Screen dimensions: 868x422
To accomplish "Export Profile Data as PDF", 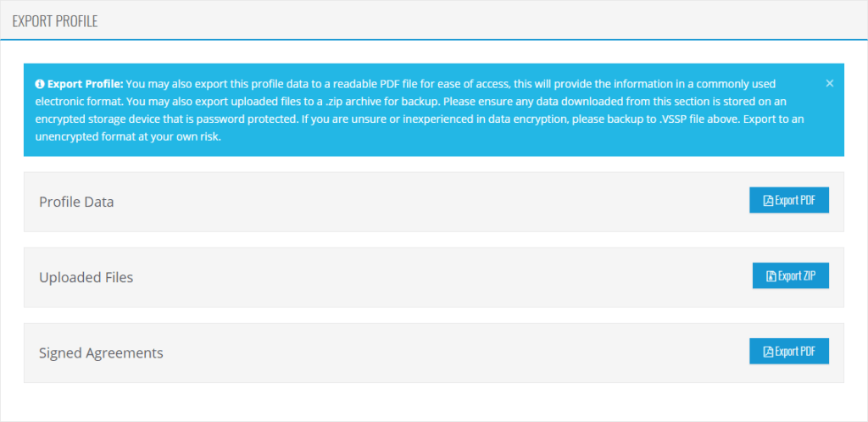I will click(789, 200).
